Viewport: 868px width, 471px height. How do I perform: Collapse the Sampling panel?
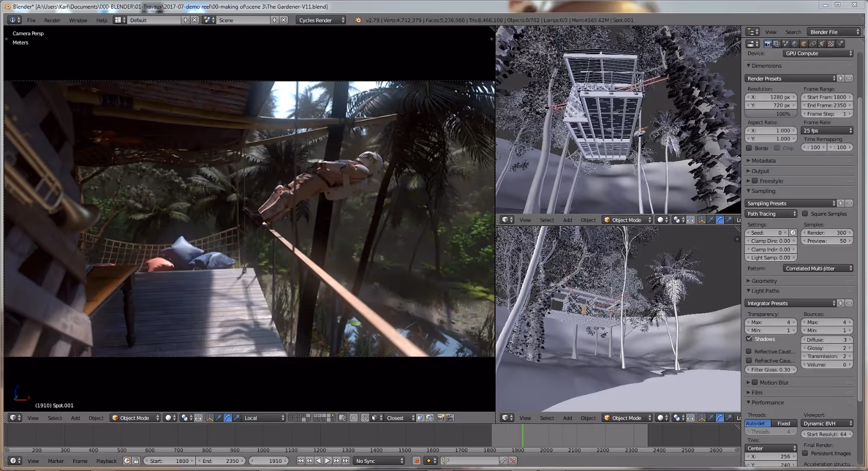tap(763, 191)
